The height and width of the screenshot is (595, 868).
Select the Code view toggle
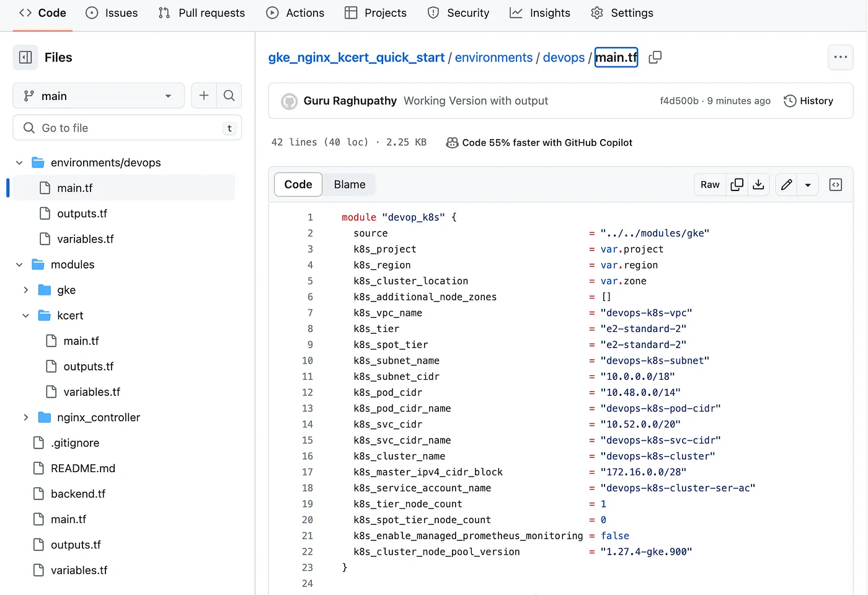(x=298, y=184)
